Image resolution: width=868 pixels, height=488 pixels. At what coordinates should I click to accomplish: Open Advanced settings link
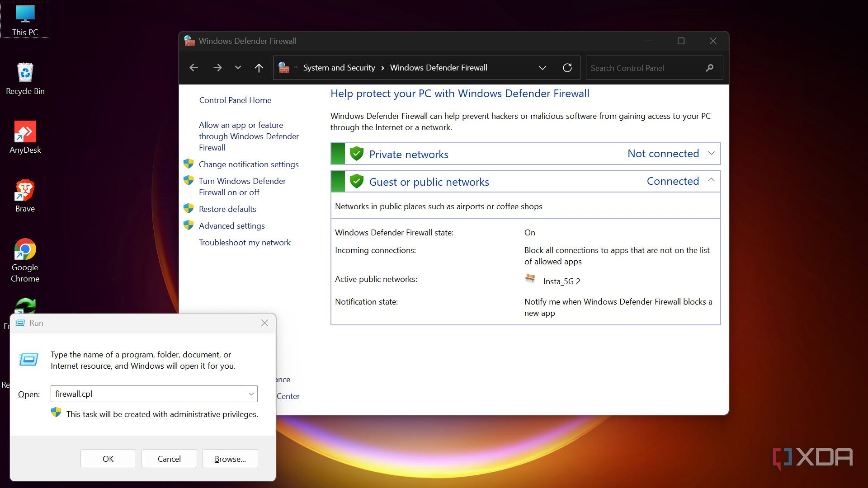tap(231, 226)
